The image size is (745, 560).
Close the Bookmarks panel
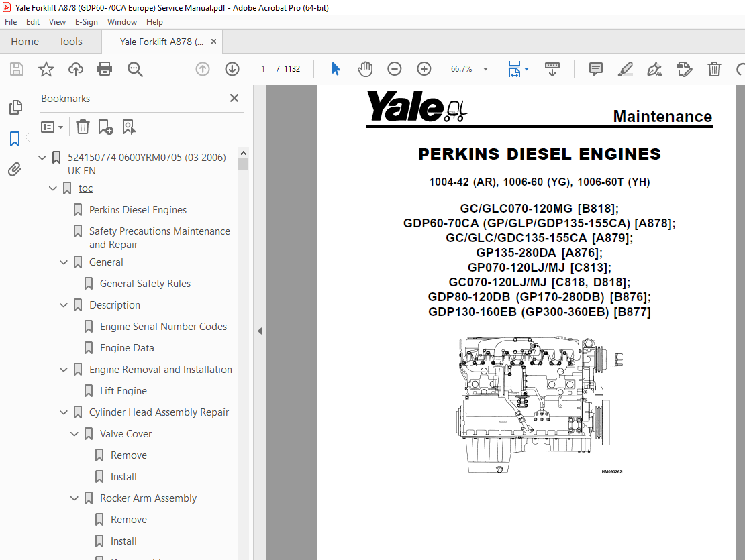click(x=234, y=98)
